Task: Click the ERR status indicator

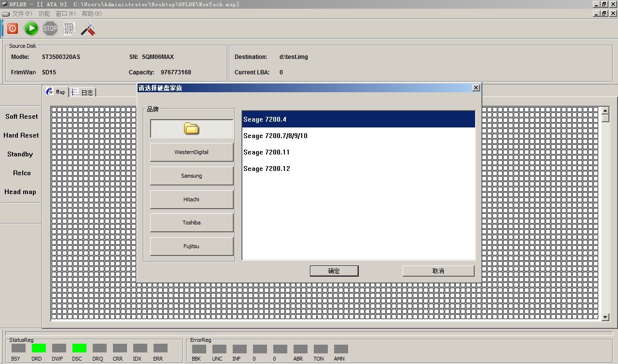Action: tap(160, 348)
